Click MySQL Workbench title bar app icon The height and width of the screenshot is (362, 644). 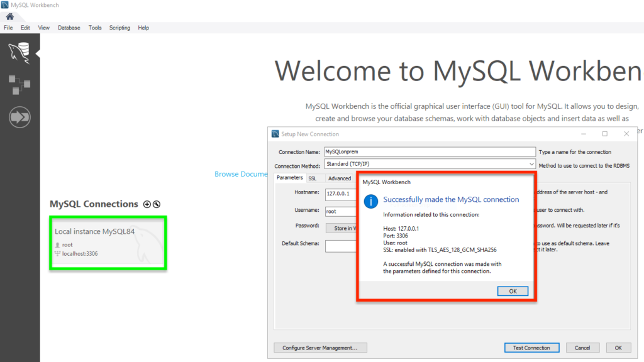pos(5,5)
